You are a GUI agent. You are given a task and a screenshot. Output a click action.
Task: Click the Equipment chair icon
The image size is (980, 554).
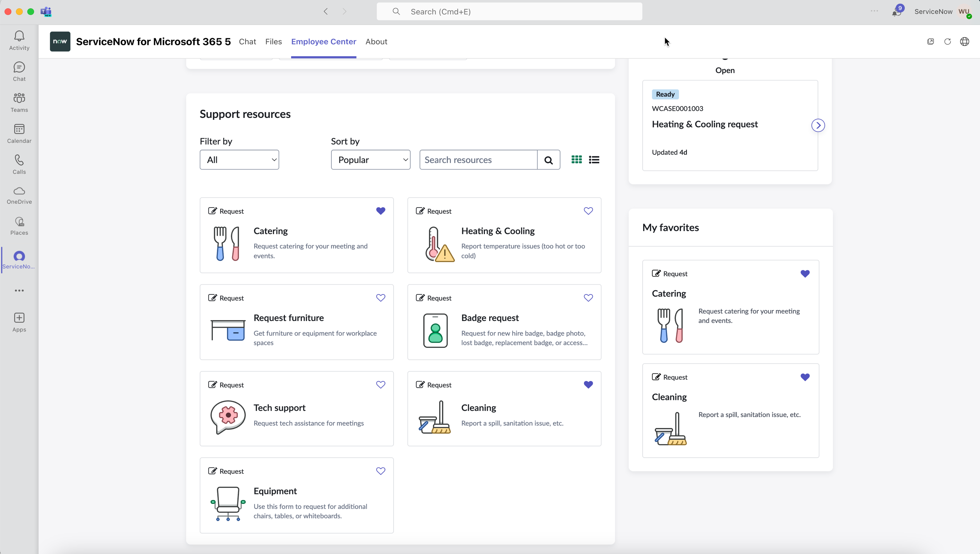click(228, 503)
